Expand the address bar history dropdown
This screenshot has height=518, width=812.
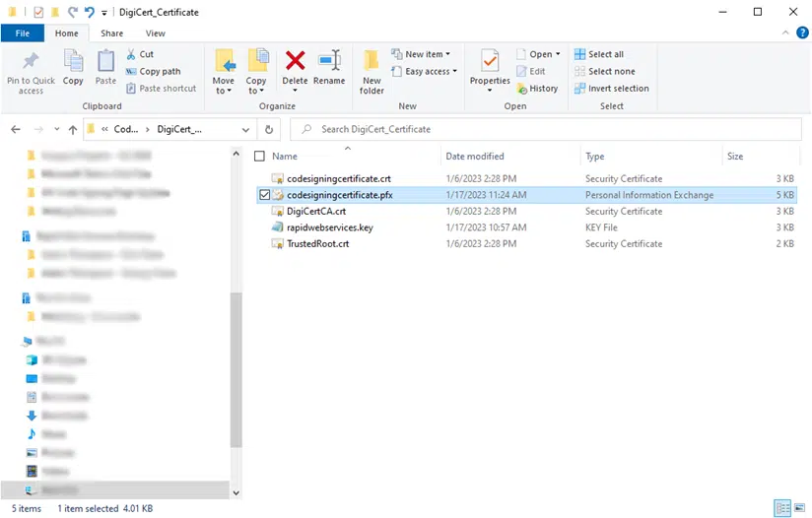245,130
